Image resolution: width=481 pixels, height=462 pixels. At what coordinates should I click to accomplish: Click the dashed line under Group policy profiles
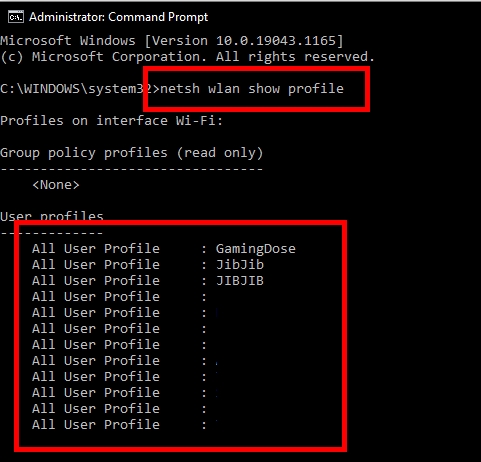132,169
